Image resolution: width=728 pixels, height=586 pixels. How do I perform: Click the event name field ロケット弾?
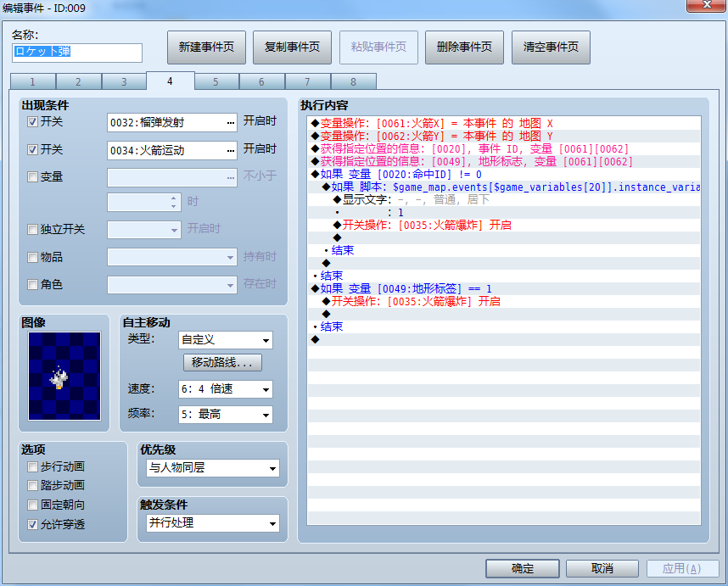pos(77,53)
